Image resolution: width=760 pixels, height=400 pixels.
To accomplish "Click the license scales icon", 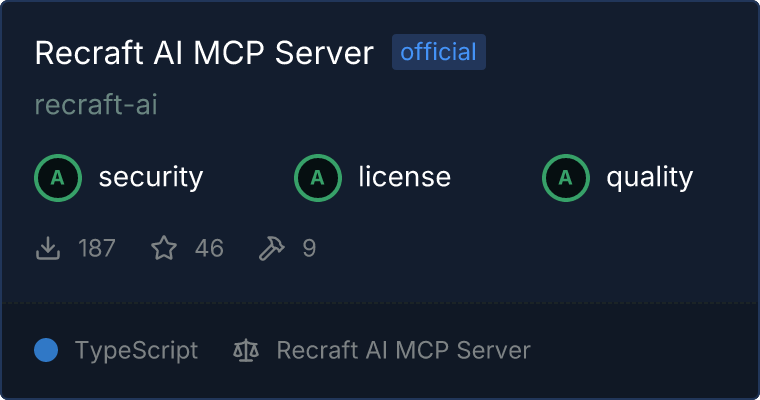I will pyautogui.click(x=246, y=350).
